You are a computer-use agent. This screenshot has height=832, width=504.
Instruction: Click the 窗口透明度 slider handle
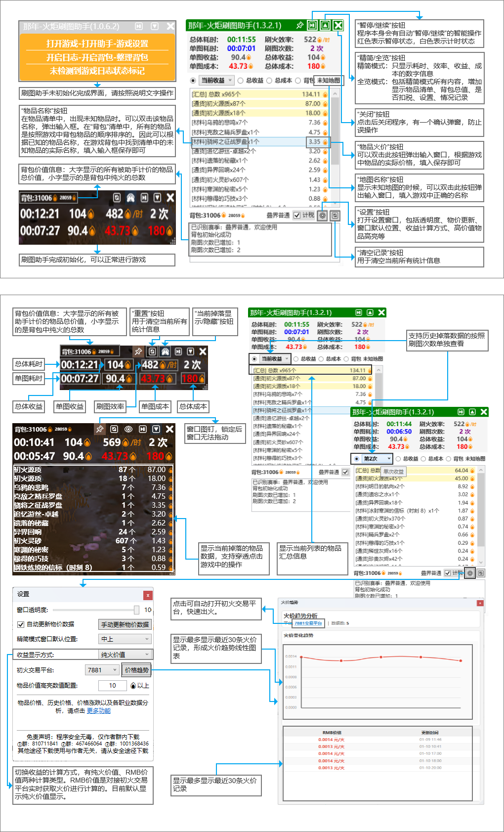[x=136, y=610]
